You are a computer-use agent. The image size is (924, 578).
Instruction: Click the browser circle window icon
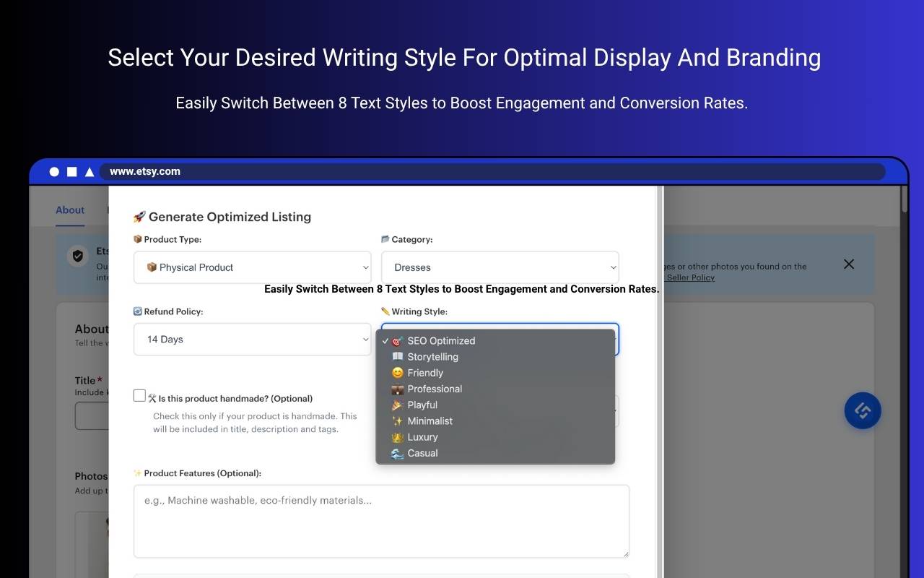(54, 171)
